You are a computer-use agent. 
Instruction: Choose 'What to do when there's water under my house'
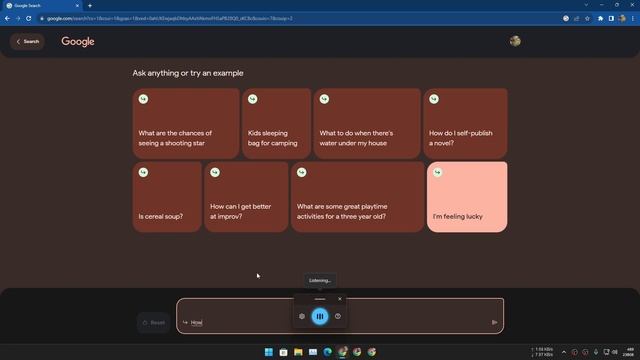[367, 123]
